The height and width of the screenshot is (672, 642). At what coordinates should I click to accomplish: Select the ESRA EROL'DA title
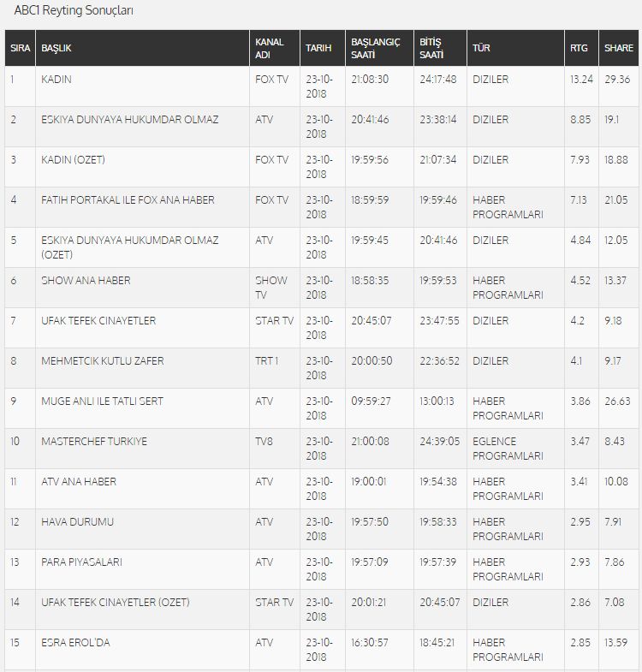[76, 643]
